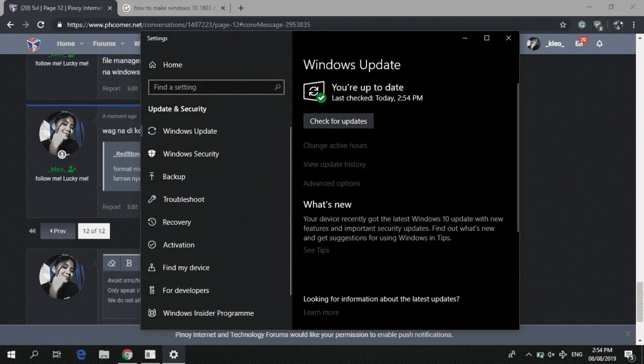
Task: Click _kleo_ avatar in 'A moment ago' post
Action: [x=62, y=134]
